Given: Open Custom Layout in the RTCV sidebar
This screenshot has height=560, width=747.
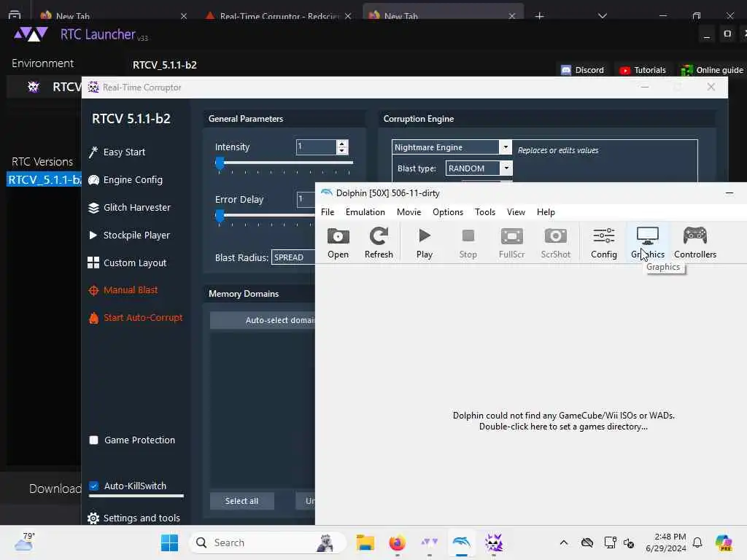Looking at the screenshot, I should click(127, 262).
